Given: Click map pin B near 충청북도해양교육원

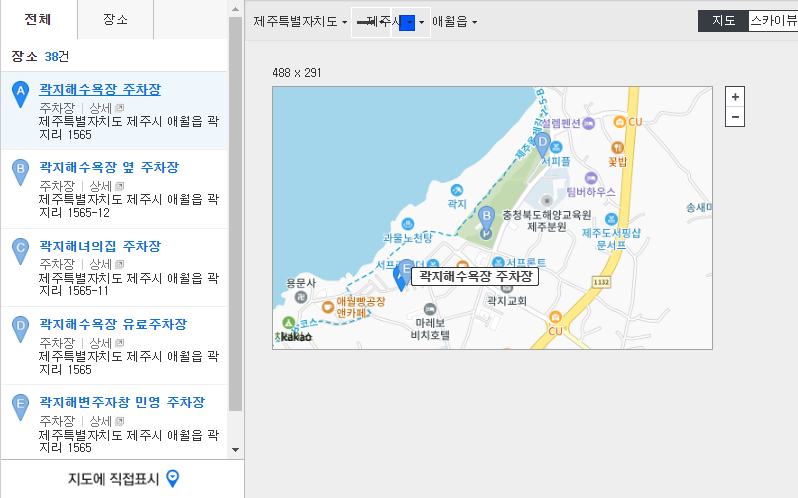Looking at the screenshot, I should click(x=487, y=219).
